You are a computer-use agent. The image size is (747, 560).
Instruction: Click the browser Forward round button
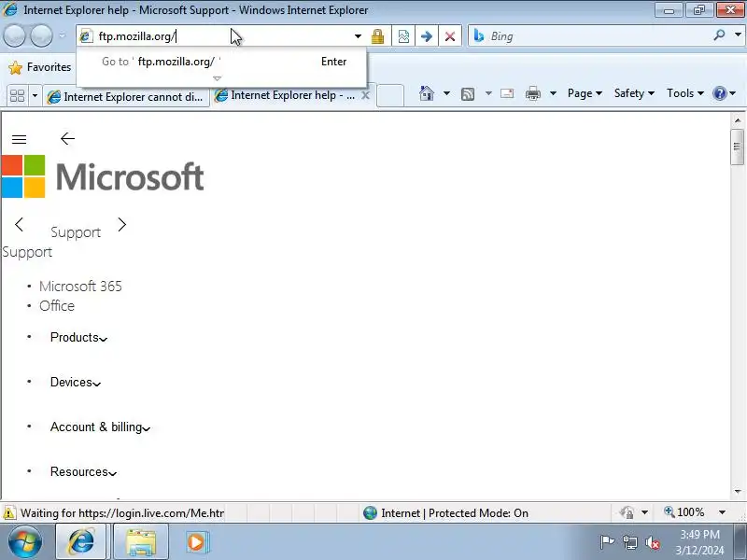coord(41,36)
